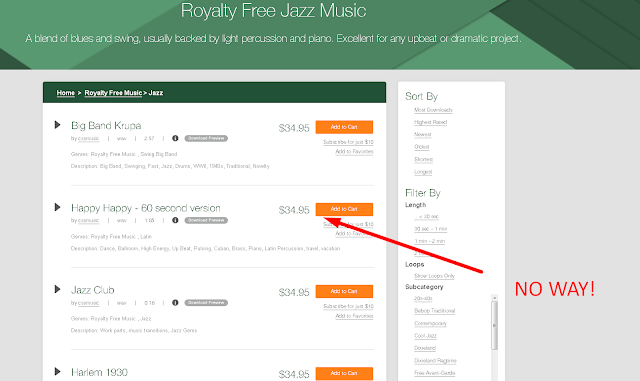Go to Home breadcrumb link
The width and height of the screenshot is (640, 381).
coord(66,93)
